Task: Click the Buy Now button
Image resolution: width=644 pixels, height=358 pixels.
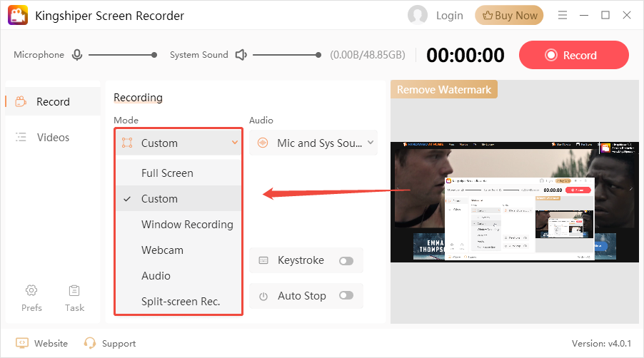Action: [x=509, y=15]
